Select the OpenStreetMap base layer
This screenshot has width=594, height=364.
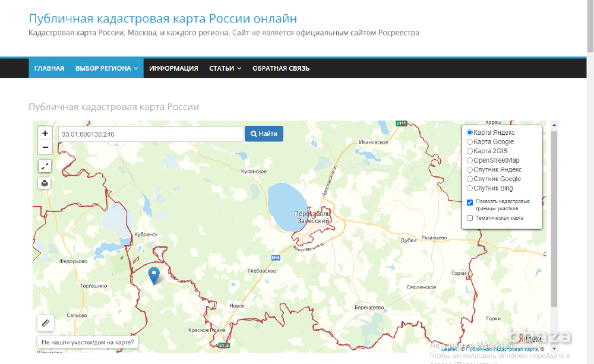coord(469,160)
